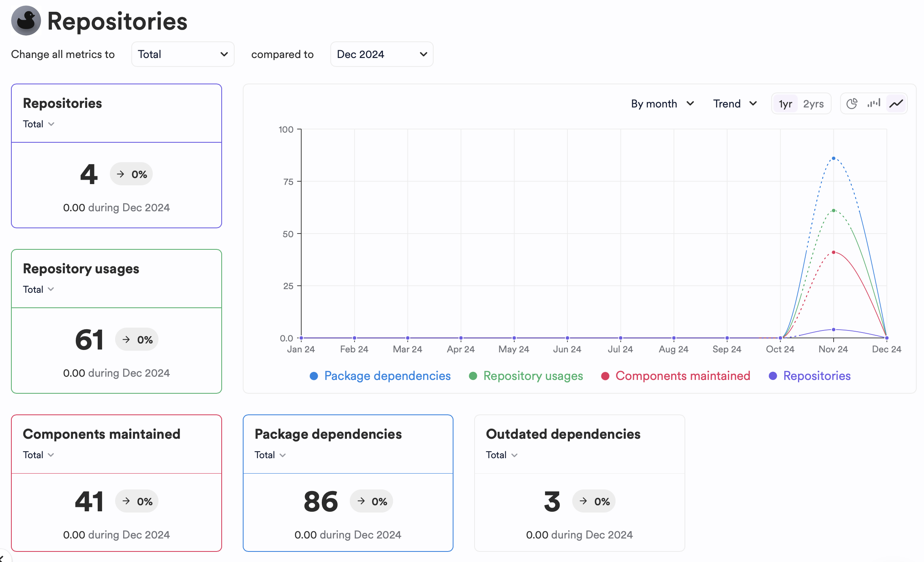Viewport: 924px width, 562px height.
Task: Click the collapse chevron at bottom-left corner
Action: 2,559
